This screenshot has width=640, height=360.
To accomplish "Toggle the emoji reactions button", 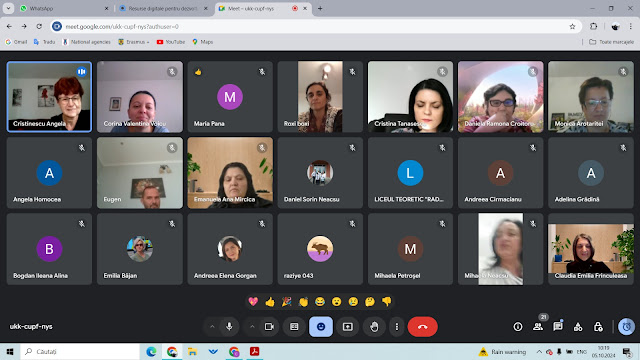I will (x=321, y=327).
